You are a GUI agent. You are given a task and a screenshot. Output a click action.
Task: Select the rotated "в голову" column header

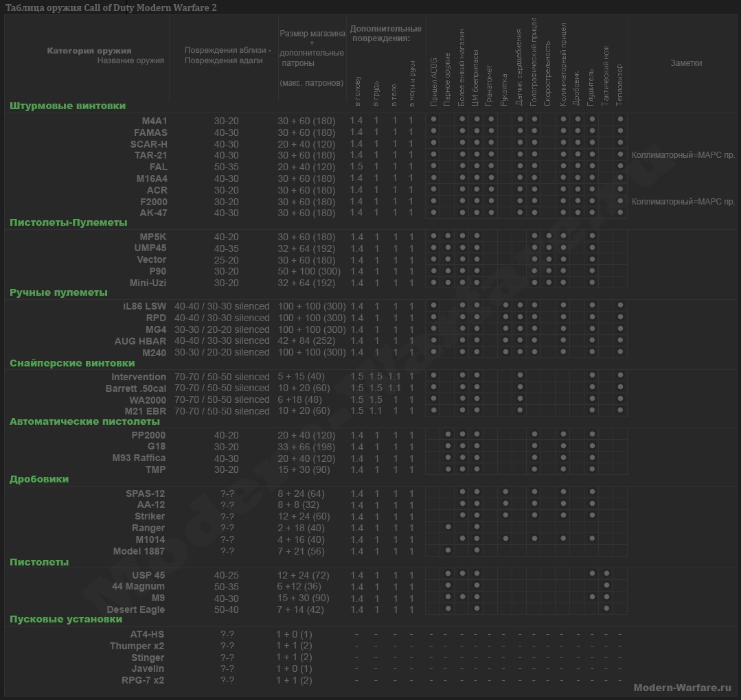coord(357,91)
